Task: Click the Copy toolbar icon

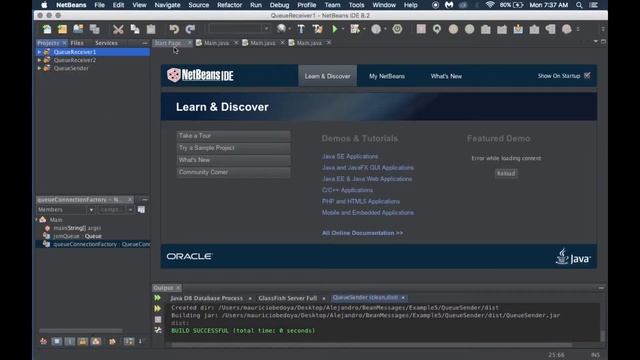Action: click(135, 29)
